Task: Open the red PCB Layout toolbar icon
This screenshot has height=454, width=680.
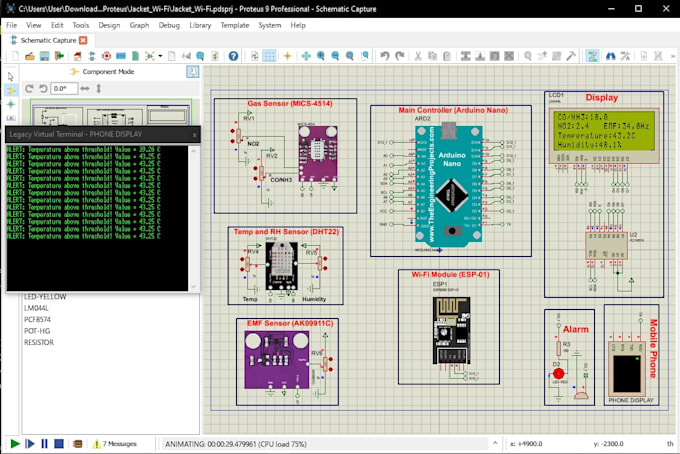Action: pos(107,56)
